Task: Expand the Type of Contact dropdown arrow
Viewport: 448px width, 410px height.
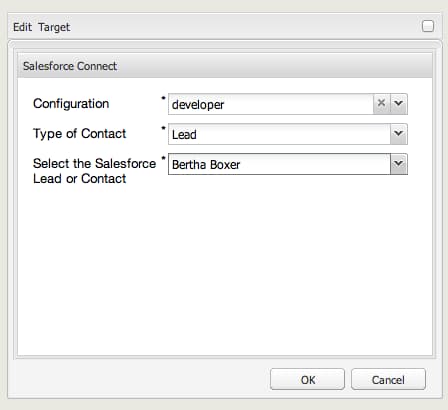Action: click(x=399, y=134)
